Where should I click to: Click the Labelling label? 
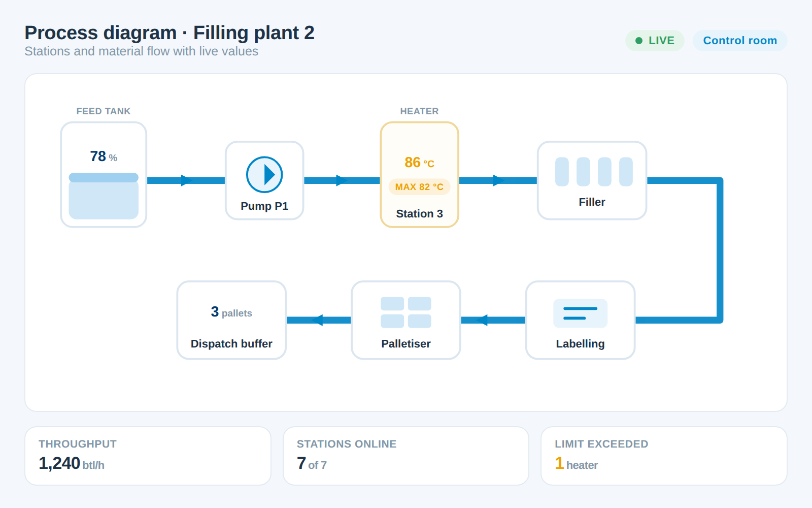[x=580, y=344]
